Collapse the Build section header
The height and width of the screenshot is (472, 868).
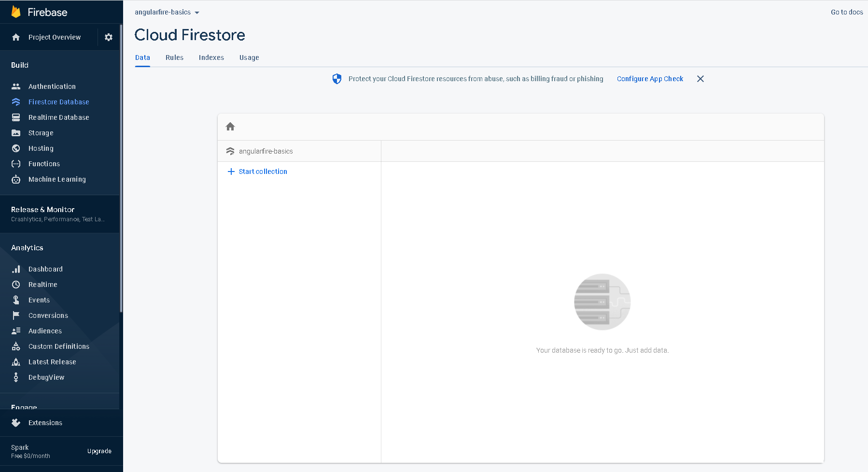[20, 65]
